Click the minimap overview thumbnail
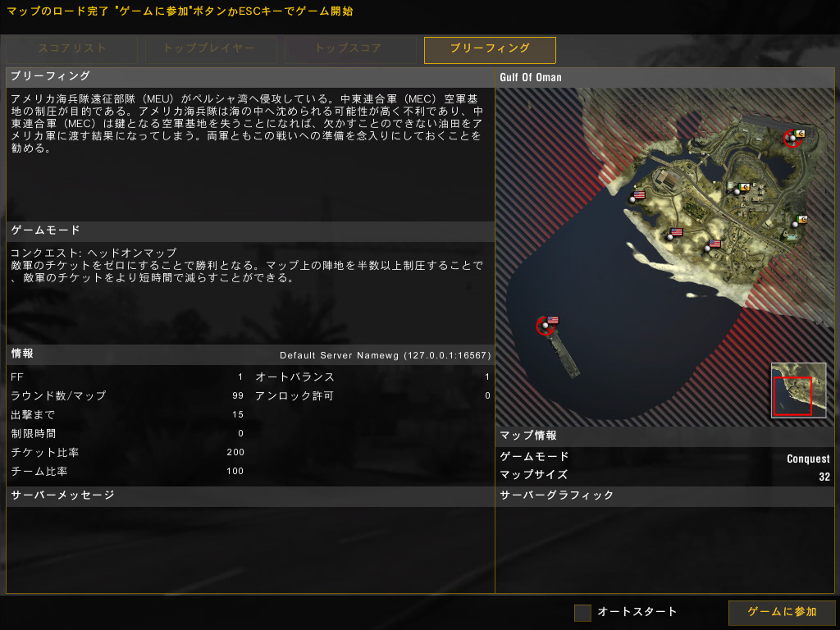Image resolution: width=840 pixels, height=630 pixels. [x=799, y=390]
